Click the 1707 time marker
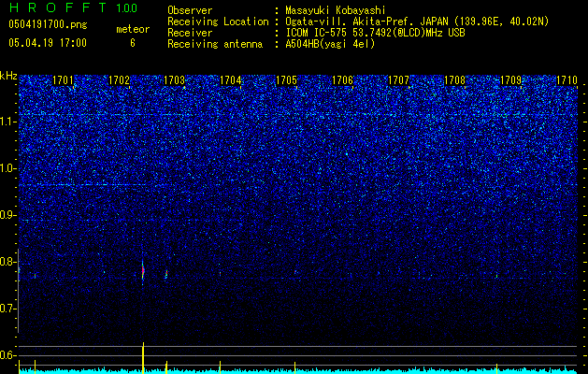 [398, 80]
